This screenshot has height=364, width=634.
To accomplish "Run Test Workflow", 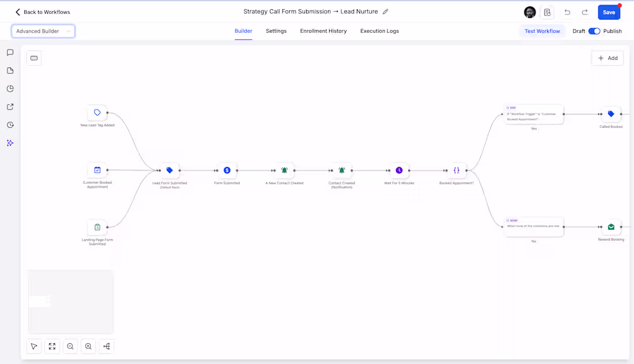I will 542,31.
